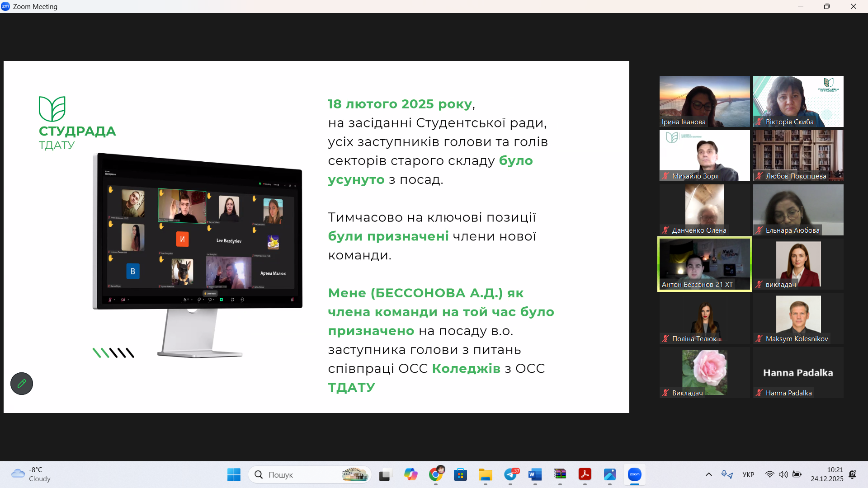Open Adobe Acrobat from the taskbar
868x488 pixels.
point(585,474)
